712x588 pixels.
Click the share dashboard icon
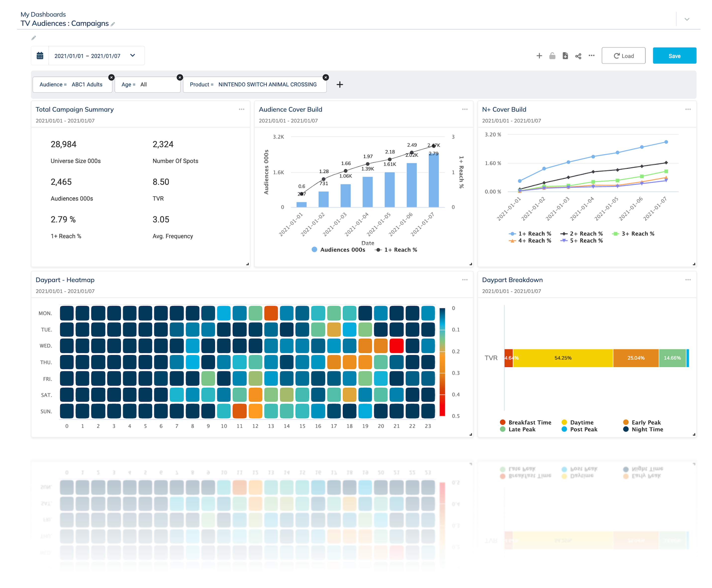[578, 55]
